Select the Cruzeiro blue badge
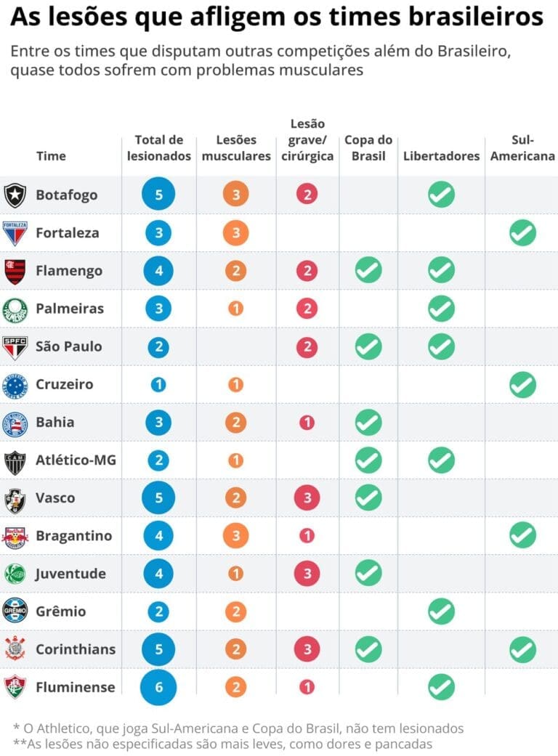Viewport: 558px width, 756px height. coord(15,385)
